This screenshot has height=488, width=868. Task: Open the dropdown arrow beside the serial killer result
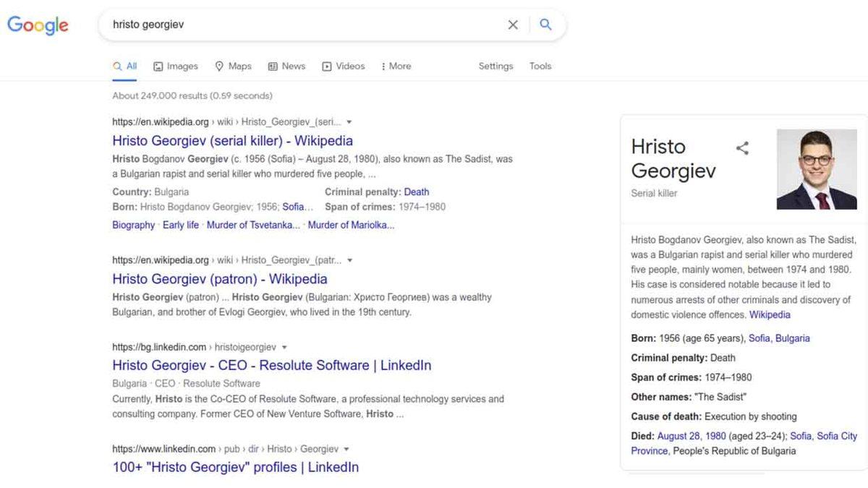(349, 121)
